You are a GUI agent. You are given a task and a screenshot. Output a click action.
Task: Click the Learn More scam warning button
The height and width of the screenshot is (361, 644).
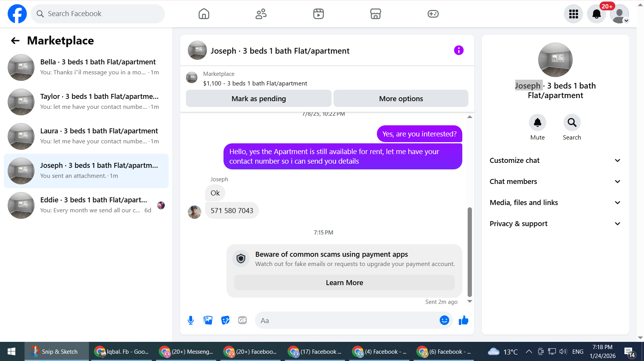[x=344, y=282]
